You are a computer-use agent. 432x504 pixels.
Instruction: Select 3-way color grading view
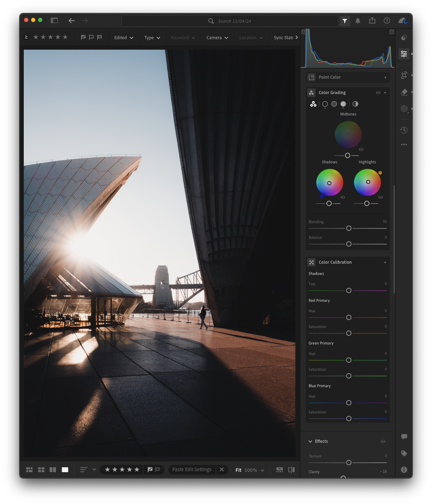(313, 104)
